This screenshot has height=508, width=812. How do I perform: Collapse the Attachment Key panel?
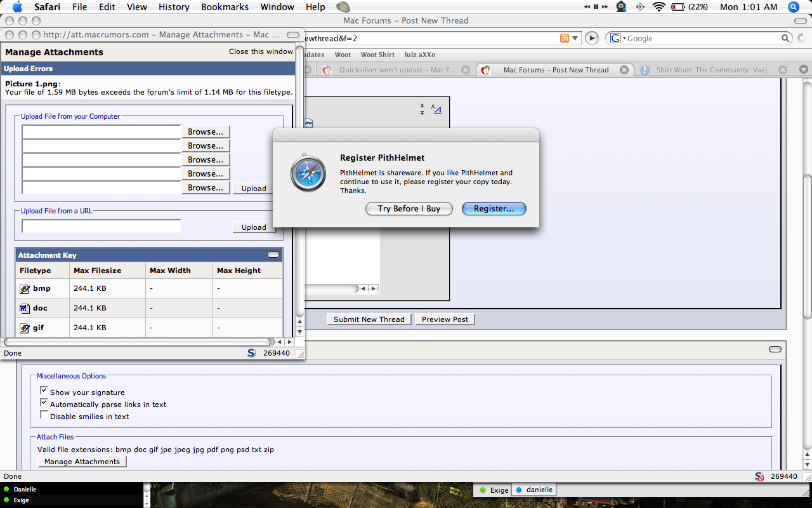(x=273, y=255)
